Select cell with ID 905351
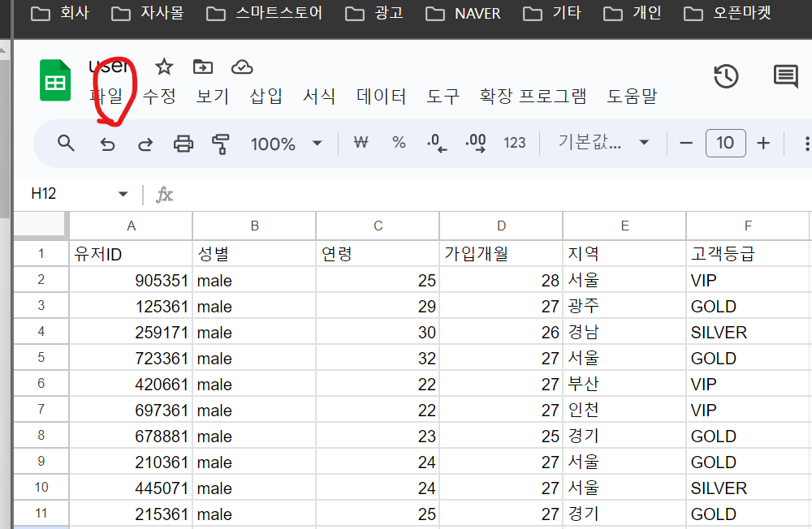The width and height of the screenshot is (812, 529). tap(131, 280)
